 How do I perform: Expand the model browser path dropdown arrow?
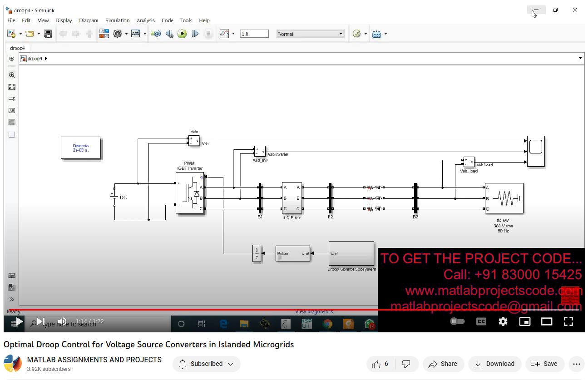pos(580,59)
